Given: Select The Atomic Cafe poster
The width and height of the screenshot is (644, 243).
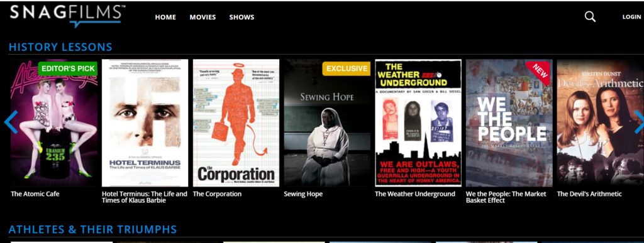Looking at the screenshot, I should (x=54, y=123).
